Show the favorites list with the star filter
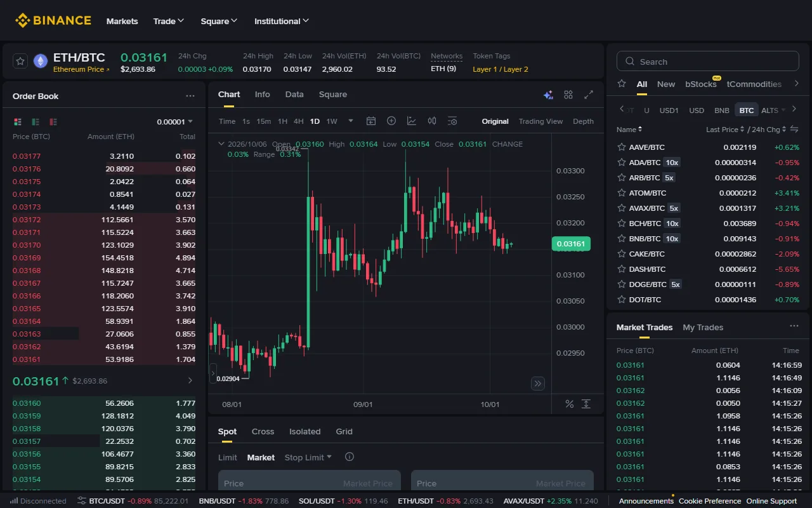This screenshot has height=508, width=812. pos(622,84)
